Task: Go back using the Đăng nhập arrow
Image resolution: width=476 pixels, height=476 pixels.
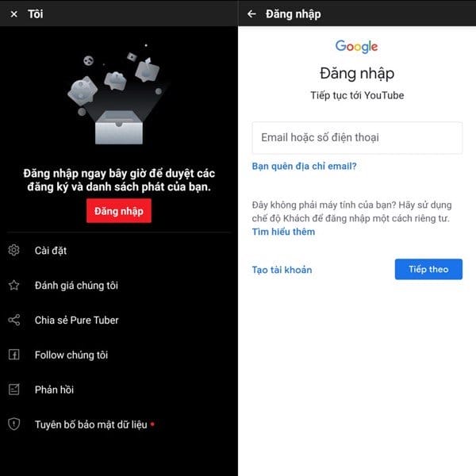Action: [x=251, y=14]
